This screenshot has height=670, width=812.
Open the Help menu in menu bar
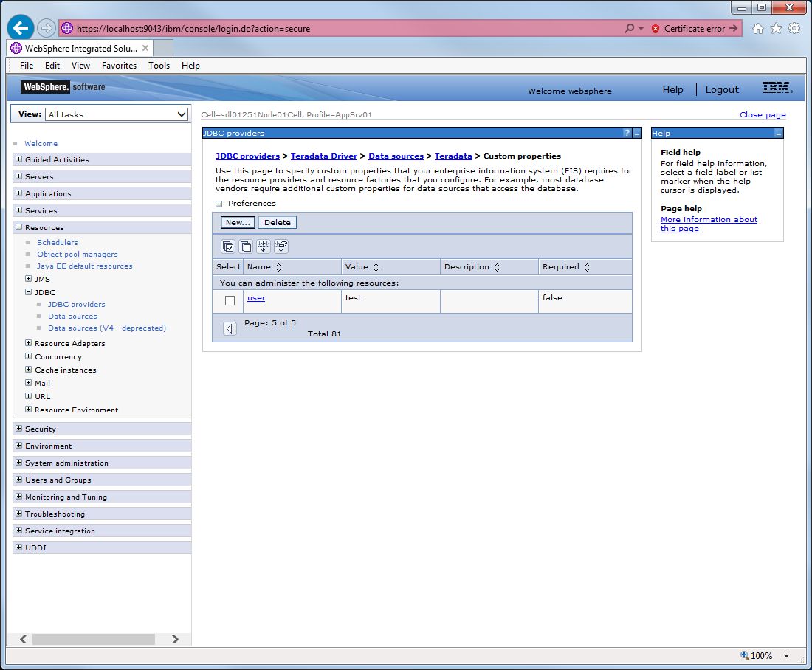point(190,65)
